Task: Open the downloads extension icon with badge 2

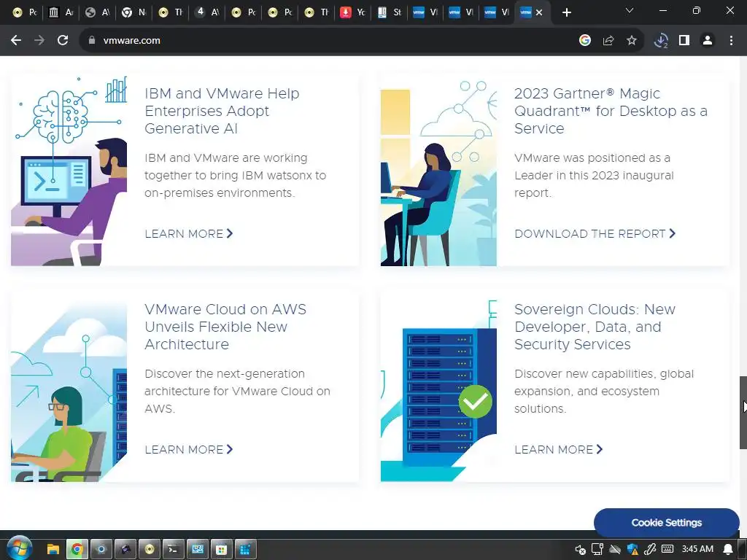Action: coord(661,41)
